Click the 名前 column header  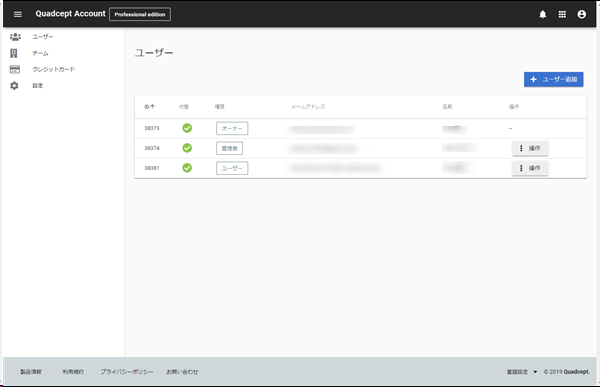pos(447,106)
